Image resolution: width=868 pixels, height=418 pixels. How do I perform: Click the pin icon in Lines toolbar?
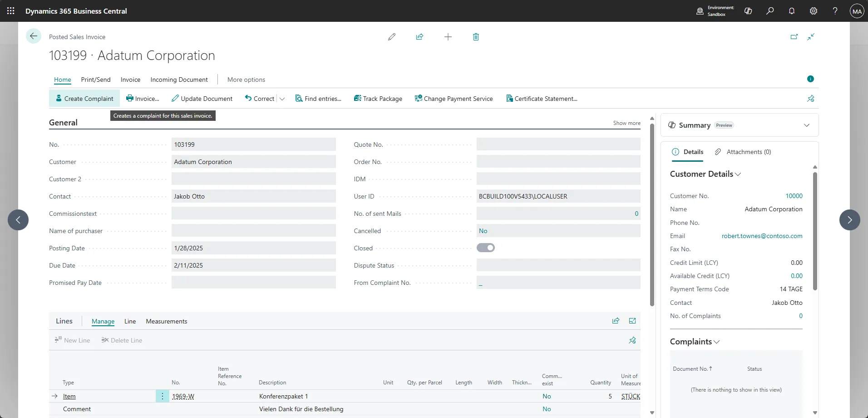point(632,340)
